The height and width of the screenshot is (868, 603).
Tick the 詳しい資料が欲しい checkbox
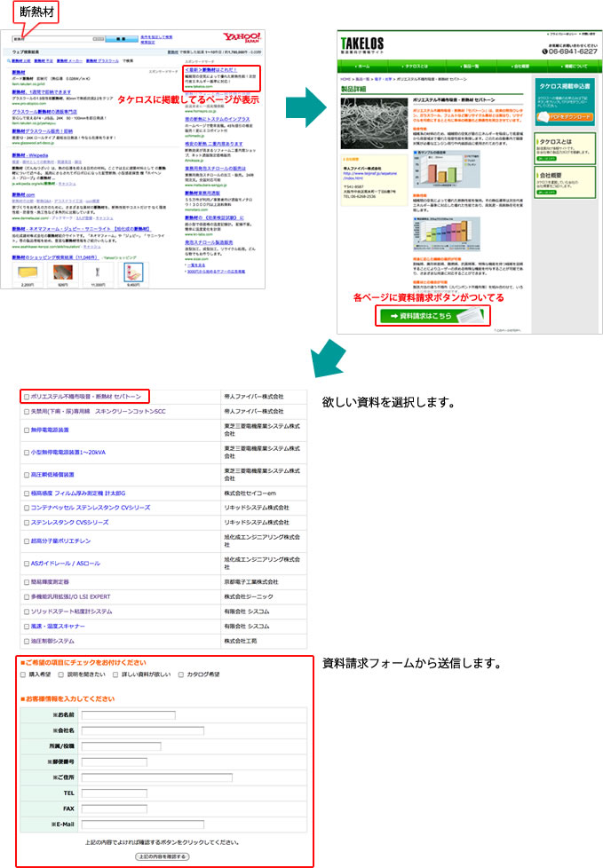click(115, 675)
